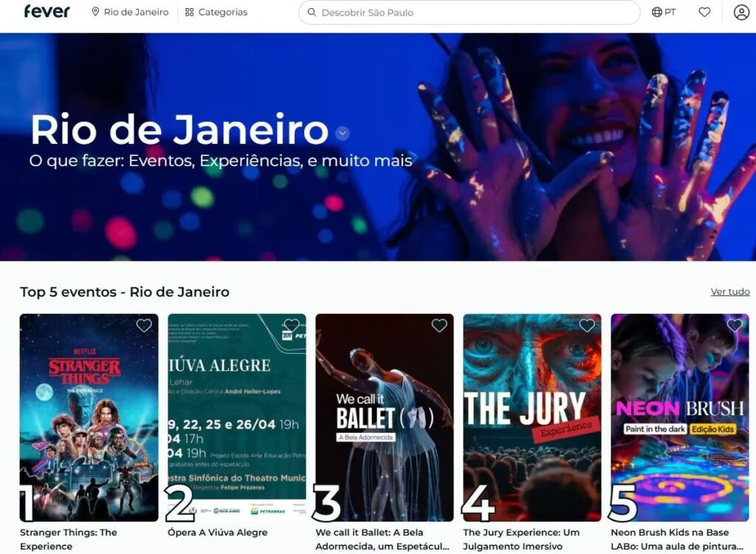The width and height of the screenshot is (756, 554).
Task: Open favorites via the header heart icon
Action: tap(704, 12)
